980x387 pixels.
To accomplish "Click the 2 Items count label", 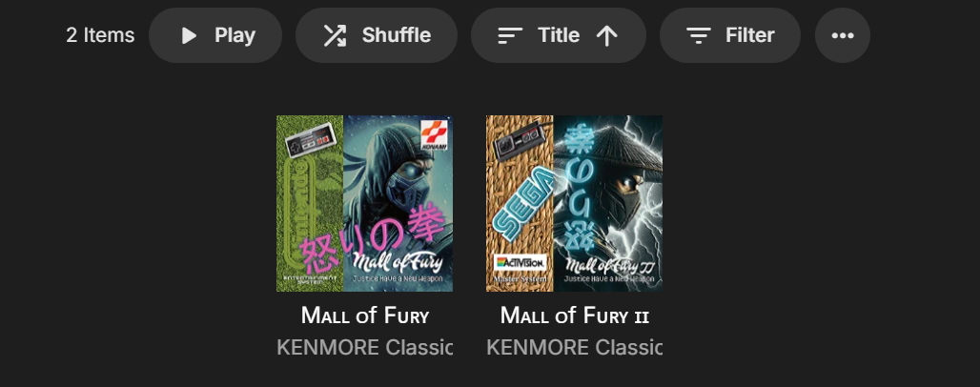I will [101, 35].
